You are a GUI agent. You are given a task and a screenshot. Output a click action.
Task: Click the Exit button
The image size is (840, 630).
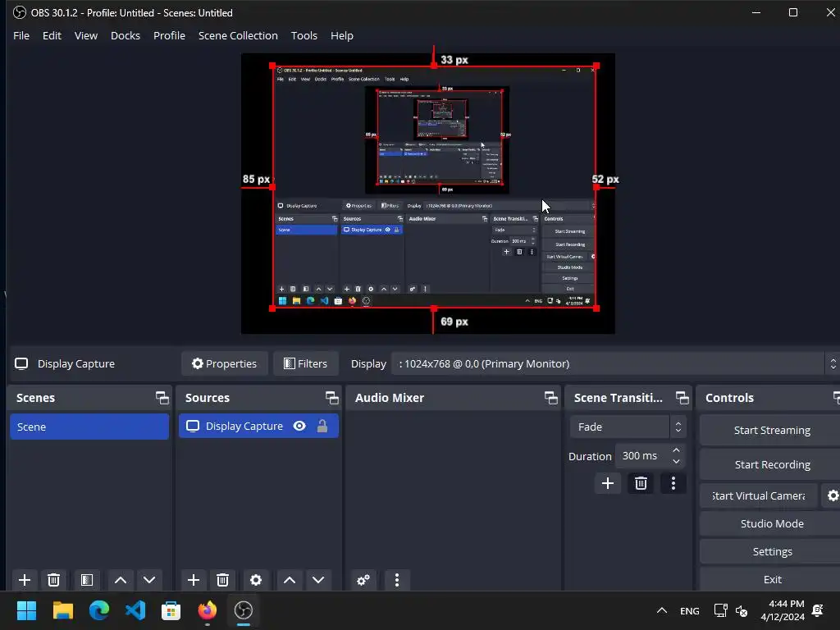pos(771,579)
